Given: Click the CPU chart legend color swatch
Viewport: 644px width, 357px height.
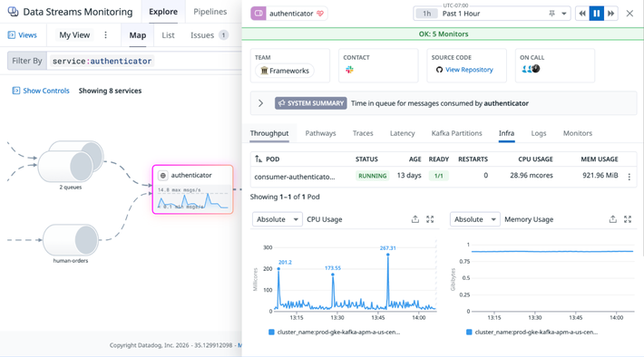Looking at the screenshot, I should [x=271, y=332].
